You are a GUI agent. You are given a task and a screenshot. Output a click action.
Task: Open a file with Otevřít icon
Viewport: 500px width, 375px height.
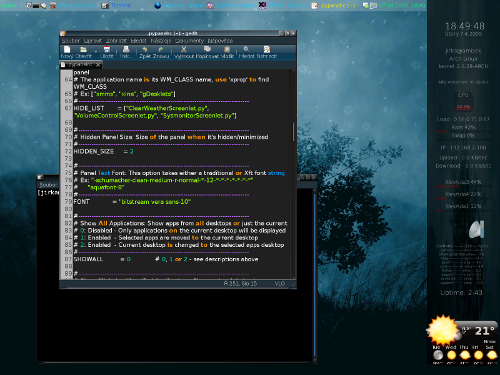pos(83,50)
